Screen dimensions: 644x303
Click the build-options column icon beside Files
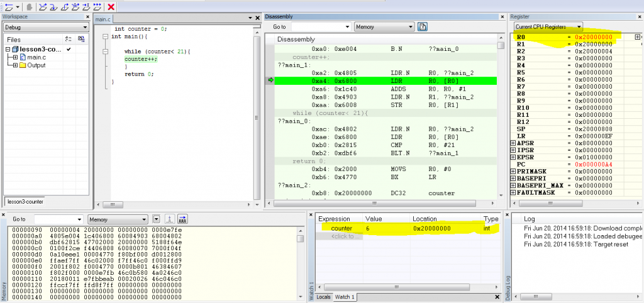pos(69,40)
